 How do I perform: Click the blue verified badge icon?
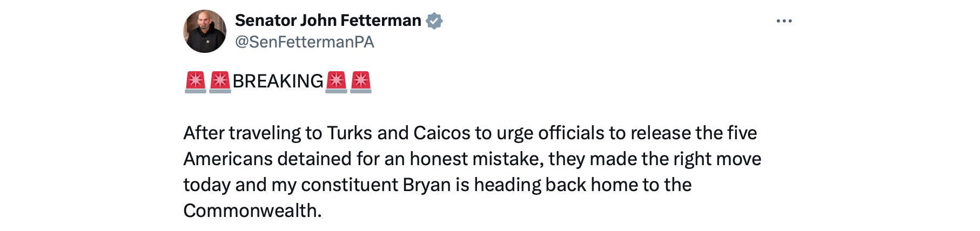[x=434, y=21]
